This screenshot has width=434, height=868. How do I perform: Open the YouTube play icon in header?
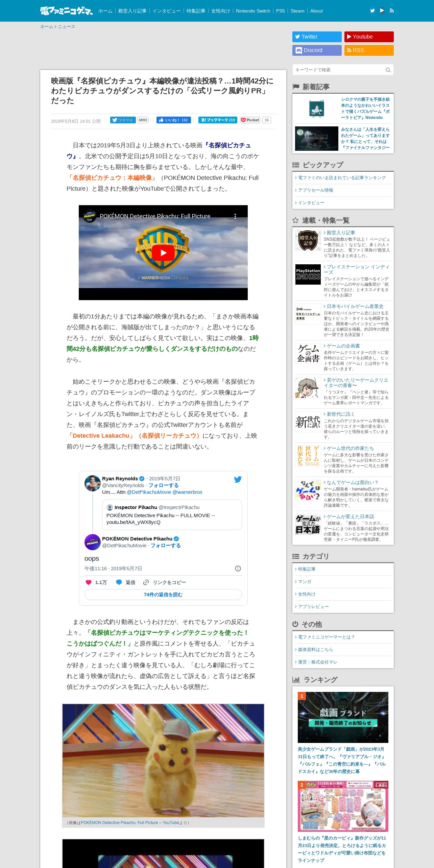pos(382,10)
